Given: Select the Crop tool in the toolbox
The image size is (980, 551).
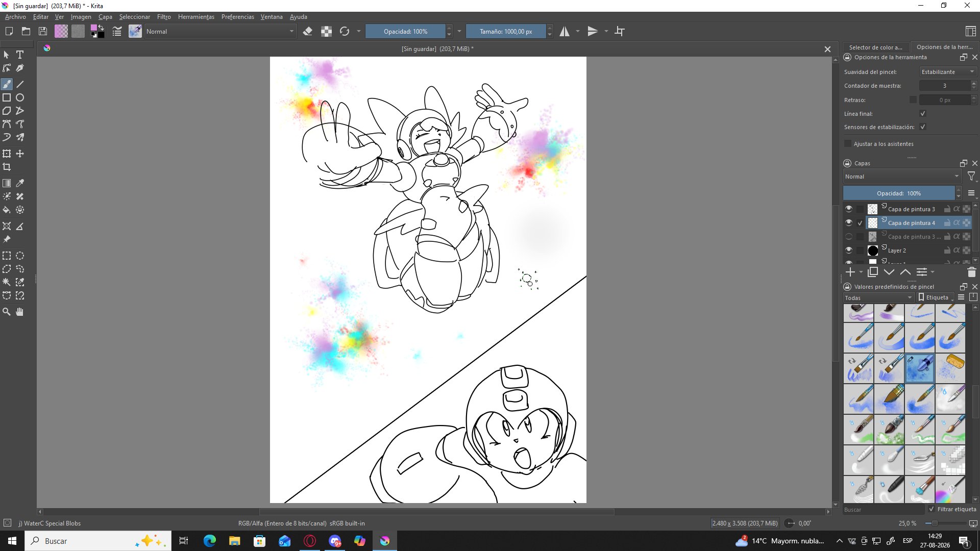Looking at the screenshot, I should coord(7,167).
